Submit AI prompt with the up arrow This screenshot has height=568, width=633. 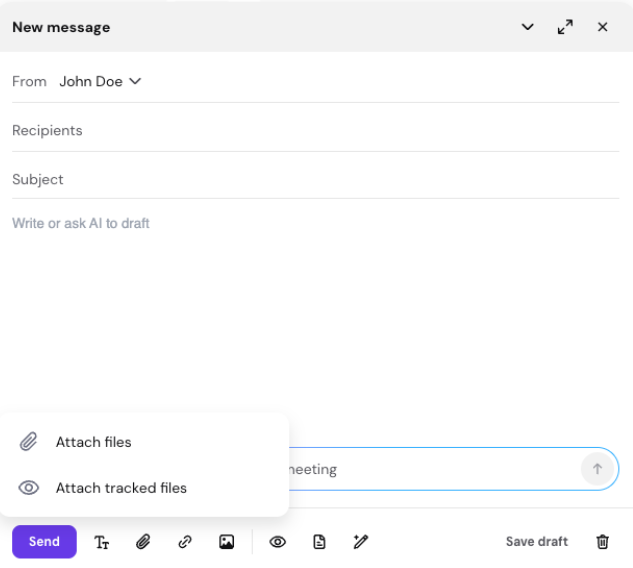click(597, 469)
